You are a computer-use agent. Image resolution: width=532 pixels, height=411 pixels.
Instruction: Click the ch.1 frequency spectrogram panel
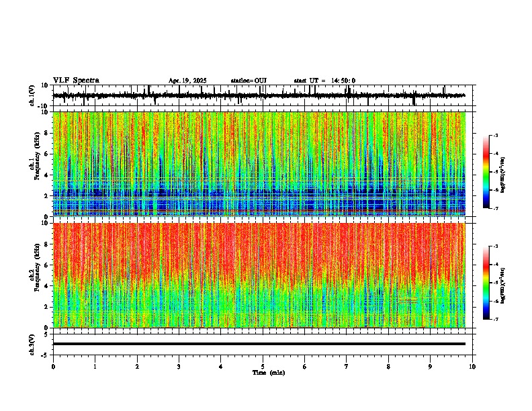pos(259,164)
